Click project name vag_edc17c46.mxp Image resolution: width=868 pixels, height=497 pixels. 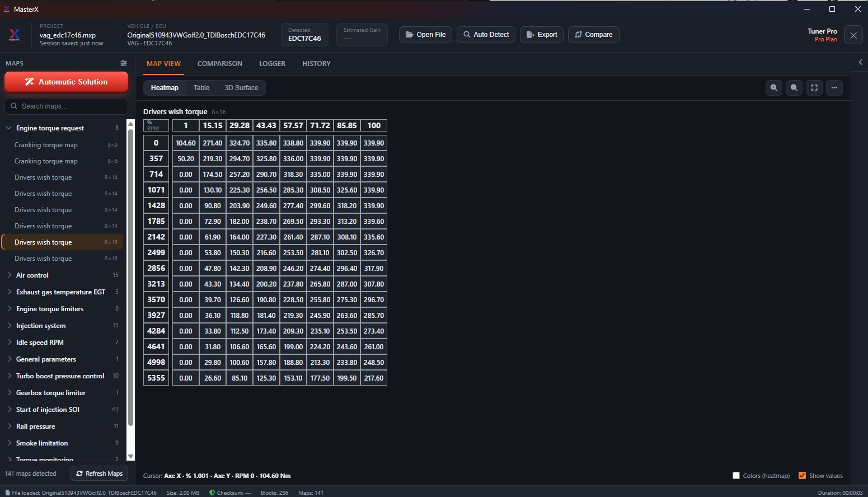(68, 35)
